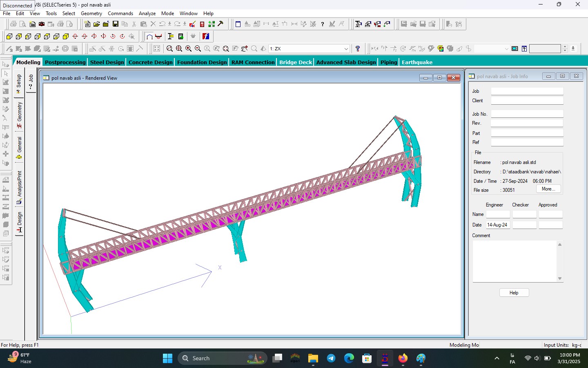Click the Delete X toolbar icon
Image resolution: width=588 pixels, height=368 pixels.
point(153,24)
